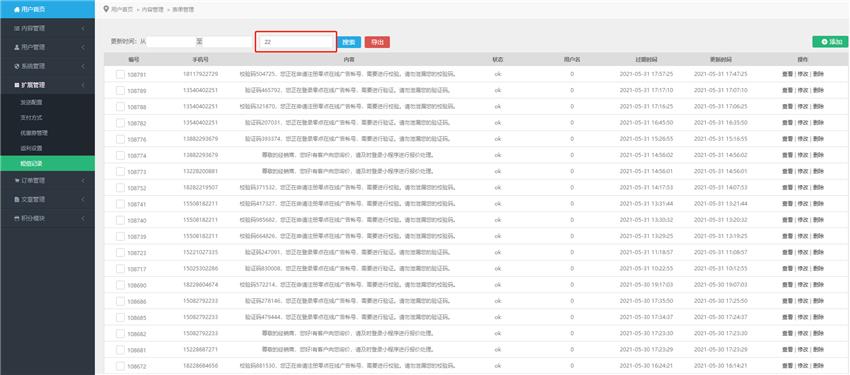
Task: Check the box for record 108776
Action: pyautogui.click(x=120, y=139)
